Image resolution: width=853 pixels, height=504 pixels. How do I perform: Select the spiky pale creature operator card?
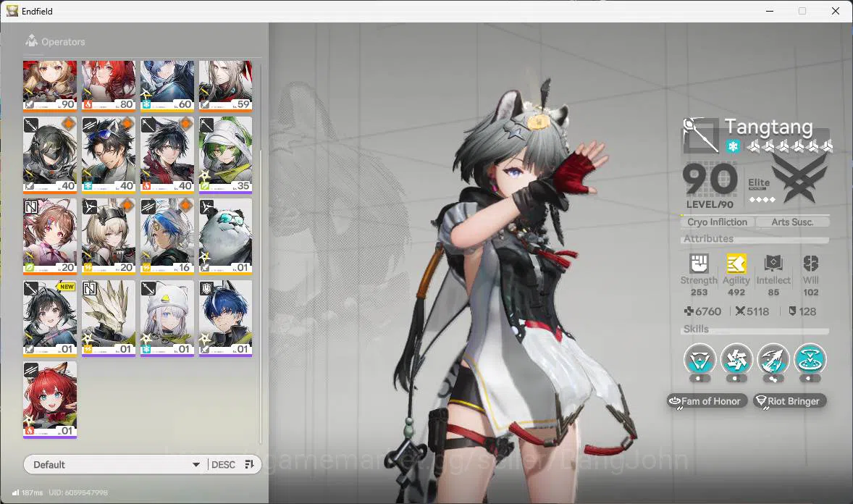pyautogui.click(x=109, y=318)
